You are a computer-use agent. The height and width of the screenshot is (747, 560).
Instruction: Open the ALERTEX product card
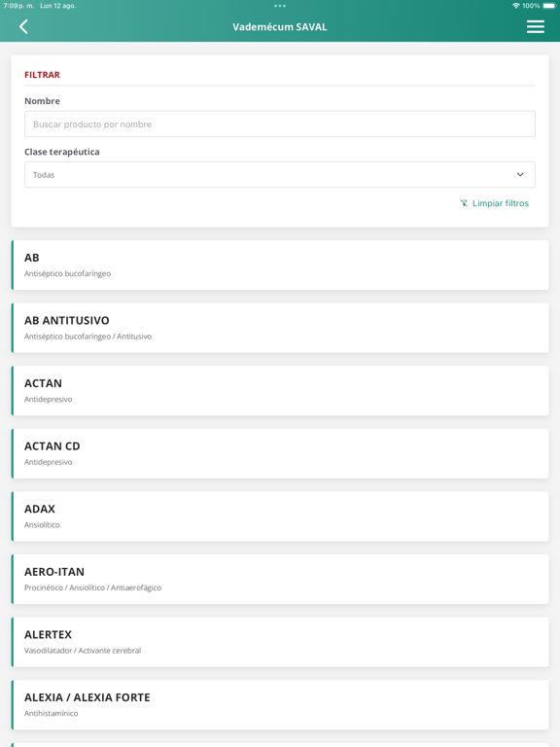280,643
